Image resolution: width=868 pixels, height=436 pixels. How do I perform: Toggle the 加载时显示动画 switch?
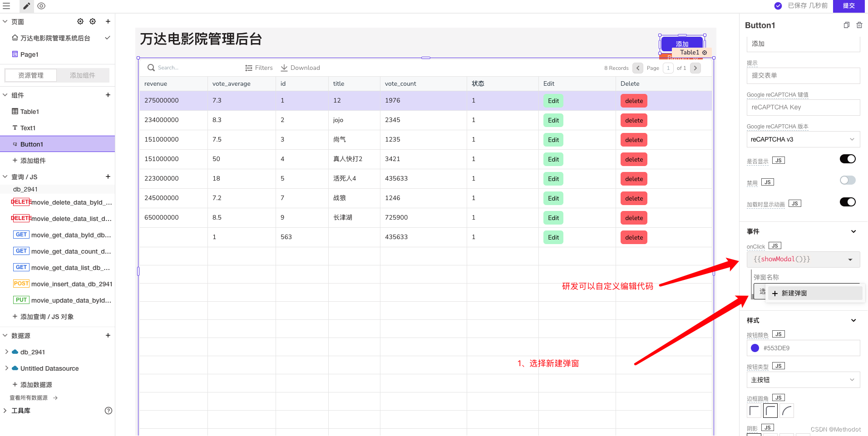click(848, 202)
